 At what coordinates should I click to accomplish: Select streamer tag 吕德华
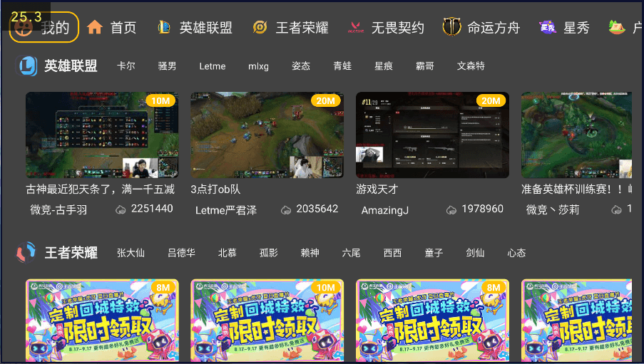[x=181, y=253]
